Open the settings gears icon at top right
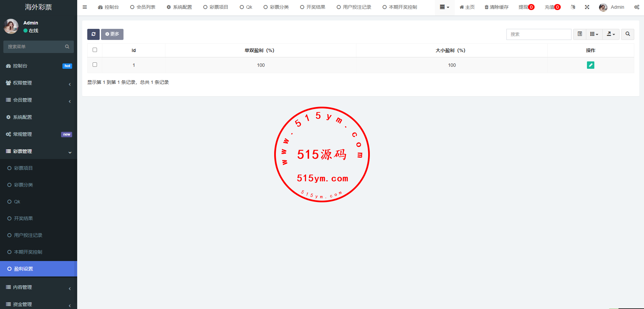The width and height of the screenshot is (644, 309). 637,7
